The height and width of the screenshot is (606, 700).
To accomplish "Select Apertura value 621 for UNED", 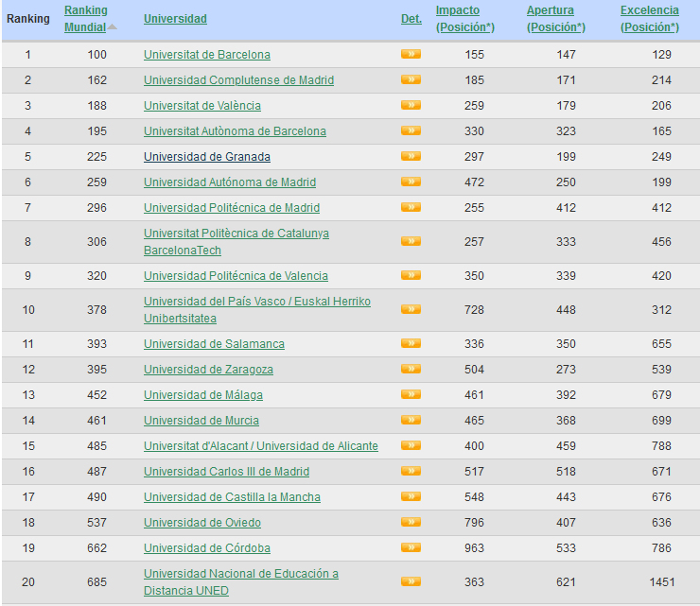I will click(566, 582).
